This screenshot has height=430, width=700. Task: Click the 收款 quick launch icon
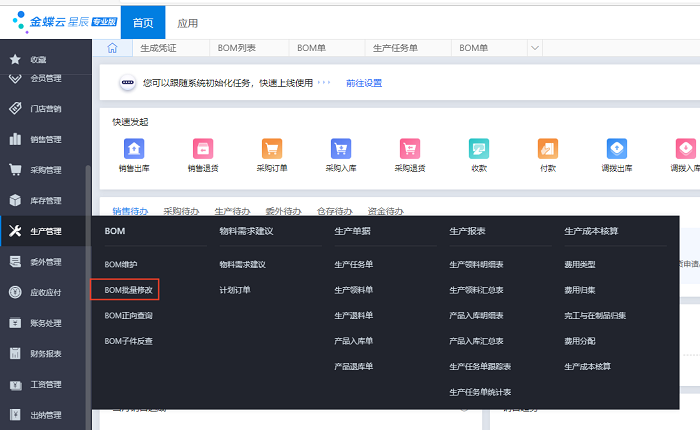(x=478, y=149)
